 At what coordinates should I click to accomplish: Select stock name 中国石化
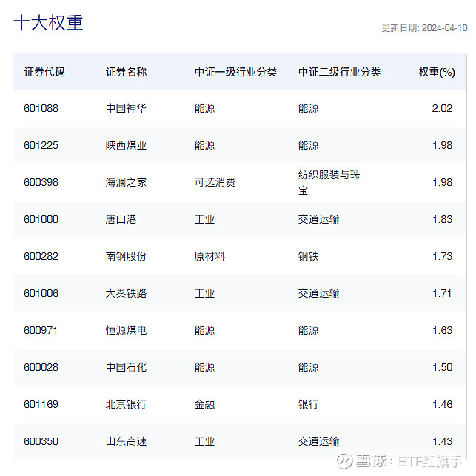coord(126,368)
